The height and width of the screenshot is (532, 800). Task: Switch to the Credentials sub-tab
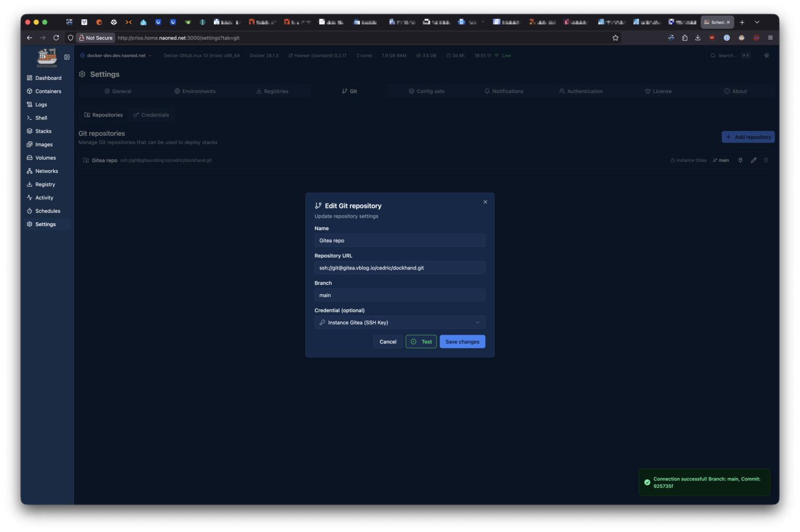(x=151, y=115)
